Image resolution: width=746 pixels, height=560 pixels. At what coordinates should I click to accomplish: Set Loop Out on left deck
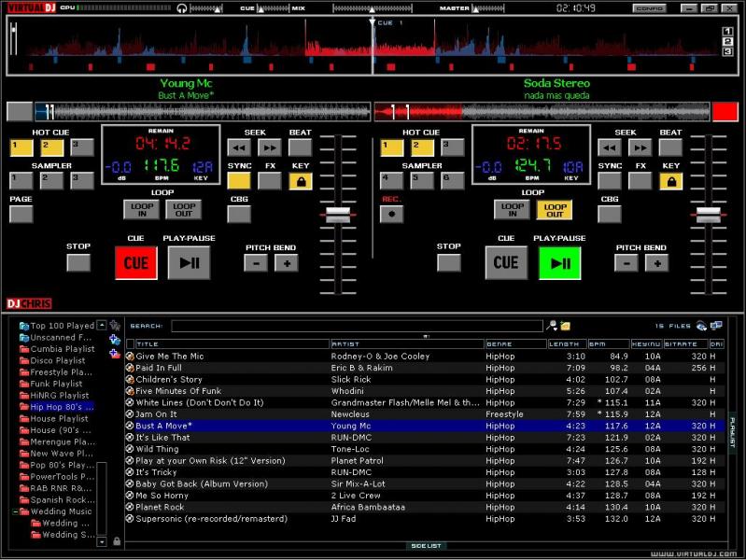pos(184,210)
